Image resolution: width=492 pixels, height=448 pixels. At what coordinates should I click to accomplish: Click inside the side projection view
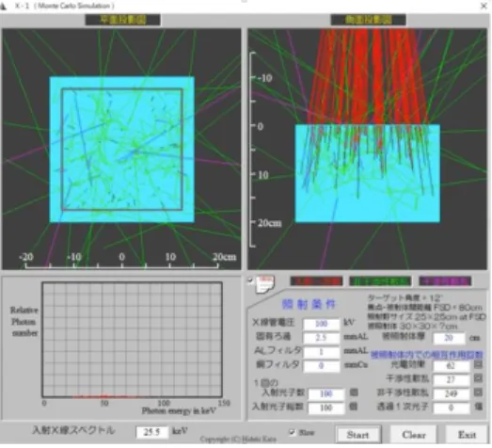coord(367,149)
